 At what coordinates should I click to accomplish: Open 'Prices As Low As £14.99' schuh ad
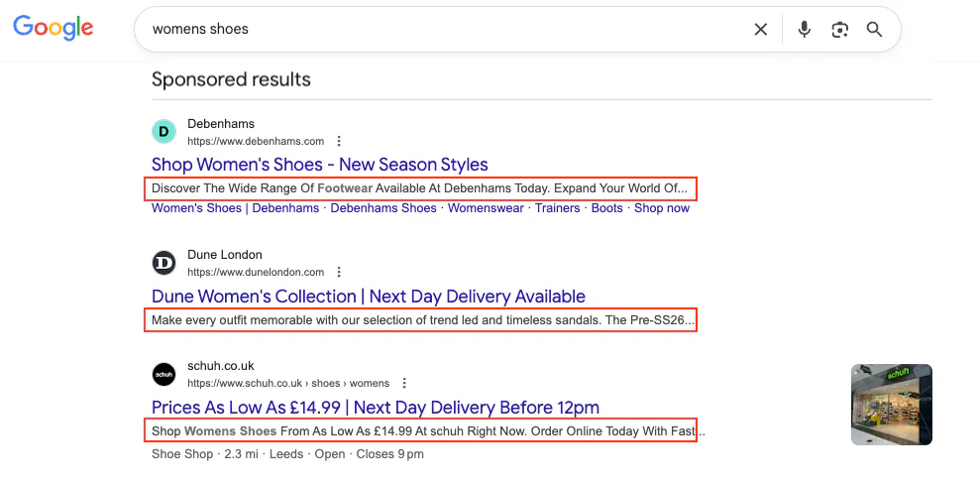[375, 408]
